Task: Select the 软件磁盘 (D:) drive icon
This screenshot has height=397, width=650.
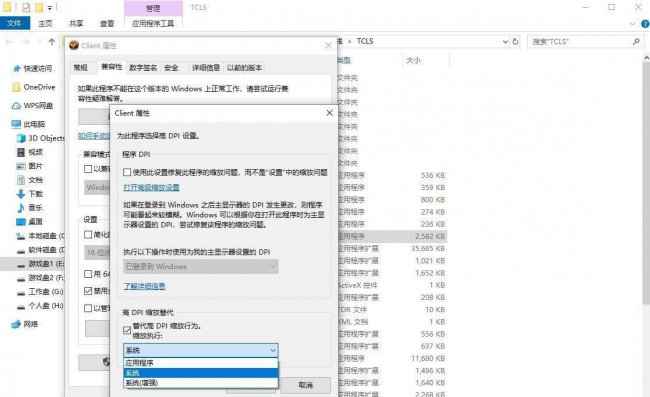Action: coord(21,250)
